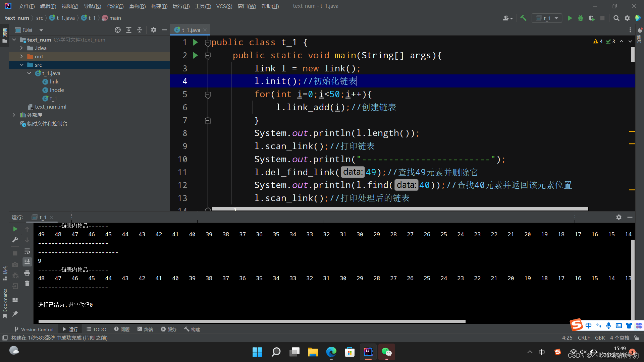Rerun t_1 in the run panel
The image size is (644, 362).
[x=15, y=229]
